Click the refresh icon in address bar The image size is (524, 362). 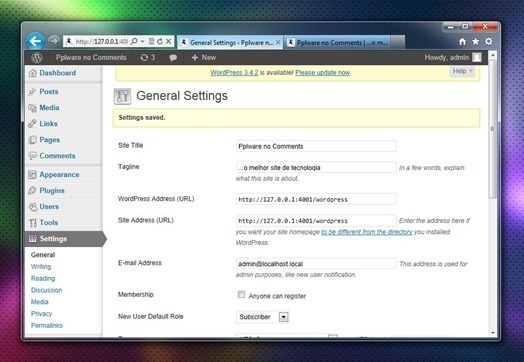pyautogui.click(x=160, y=41)
